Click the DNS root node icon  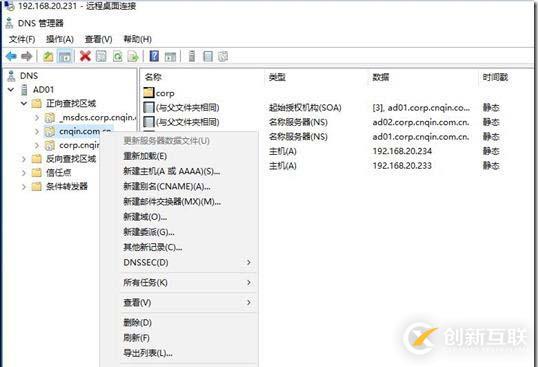coord(11,76)
